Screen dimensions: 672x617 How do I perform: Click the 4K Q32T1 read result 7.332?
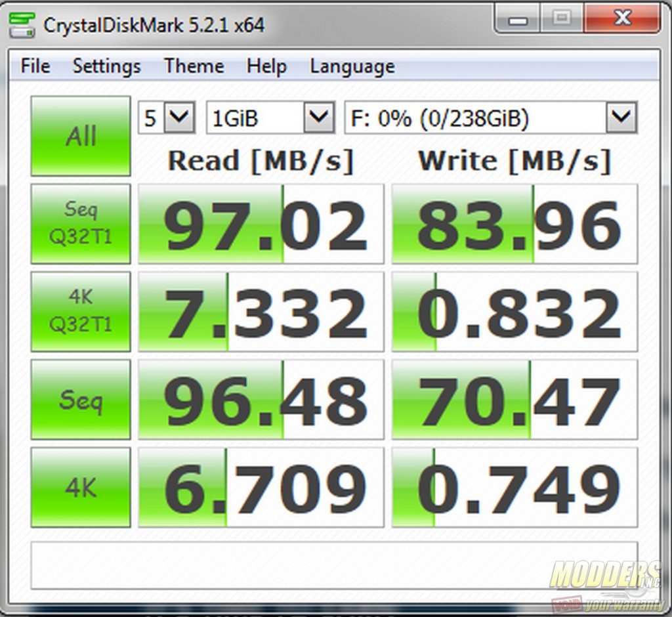(261, 312)
